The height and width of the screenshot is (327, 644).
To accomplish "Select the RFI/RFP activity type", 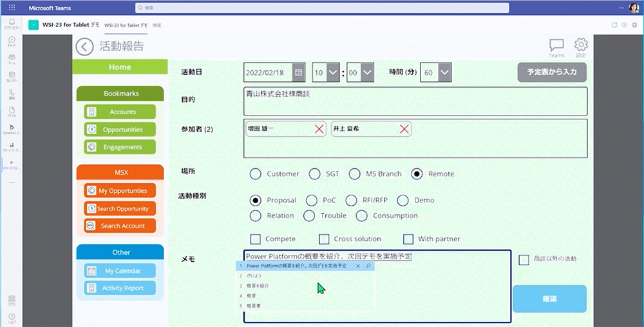I will point(351,201).
